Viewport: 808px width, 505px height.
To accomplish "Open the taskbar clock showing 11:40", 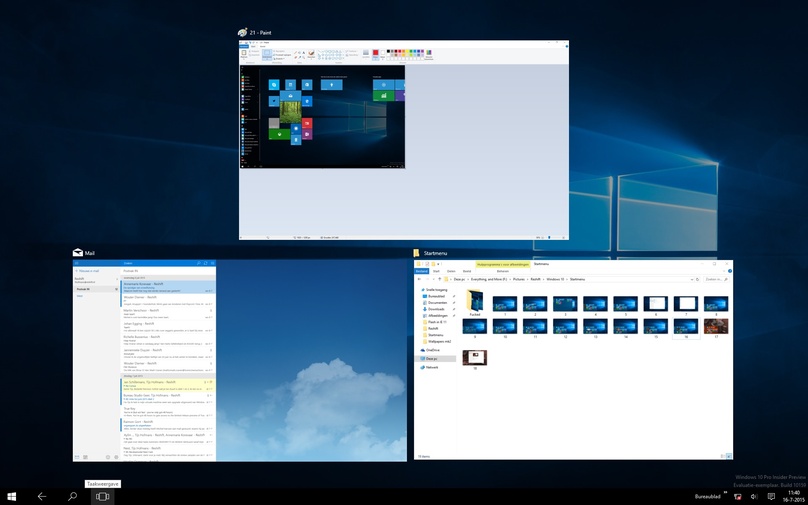I will click(794, 496).
